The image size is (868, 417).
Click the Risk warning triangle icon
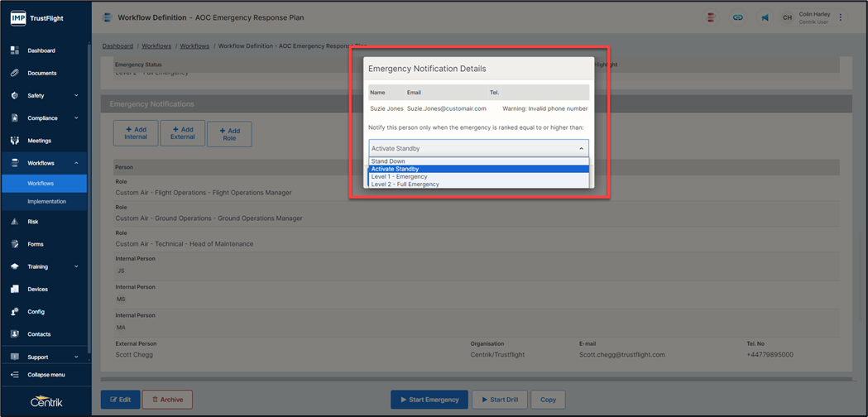point(15,222)
